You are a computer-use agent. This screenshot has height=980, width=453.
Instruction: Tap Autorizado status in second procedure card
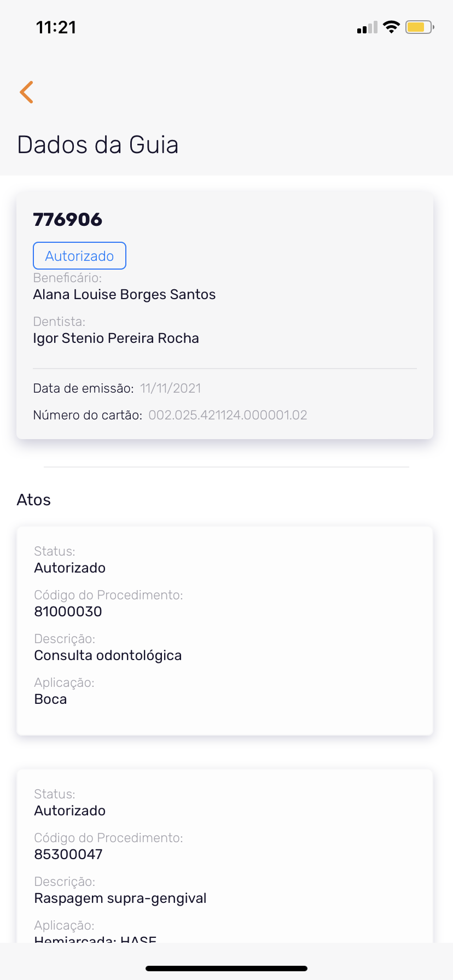click(x=70, y=810)
